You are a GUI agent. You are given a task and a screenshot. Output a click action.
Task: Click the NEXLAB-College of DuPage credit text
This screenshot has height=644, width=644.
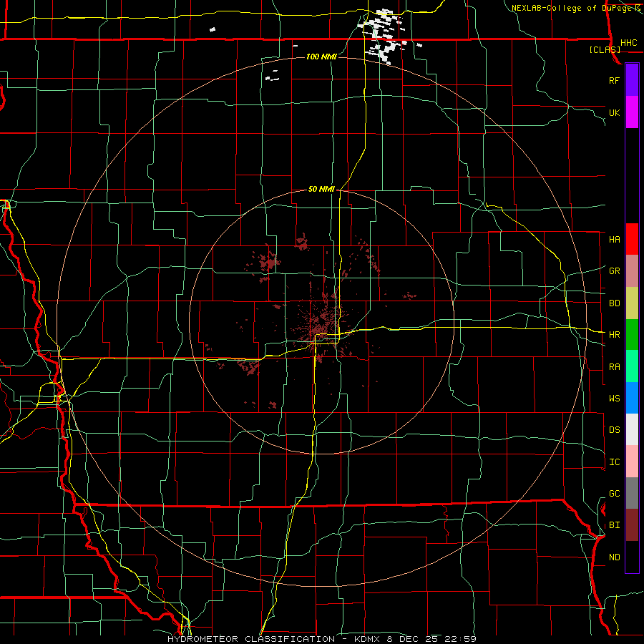(572, 8)
